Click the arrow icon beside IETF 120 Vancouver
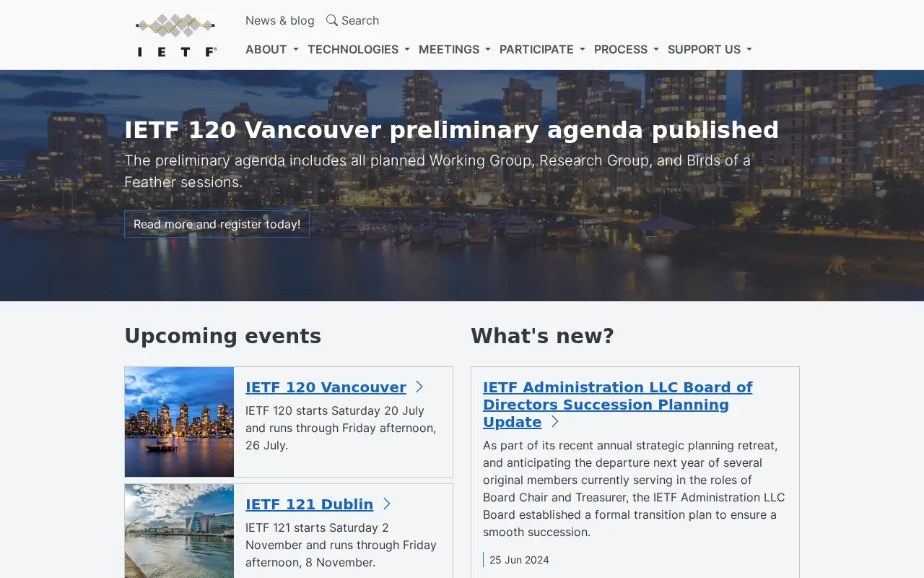 pyautogui.click(x=419, y=387)
